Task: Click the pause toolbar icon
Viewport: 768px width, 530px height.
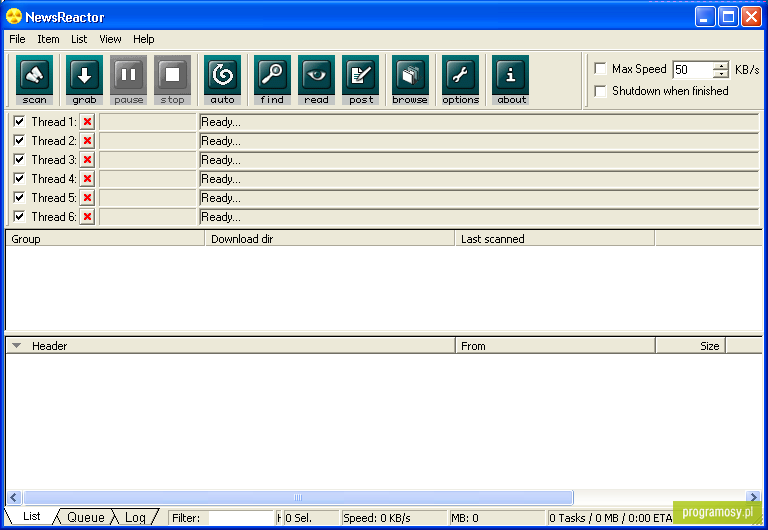Action: (x=128, y=80)
